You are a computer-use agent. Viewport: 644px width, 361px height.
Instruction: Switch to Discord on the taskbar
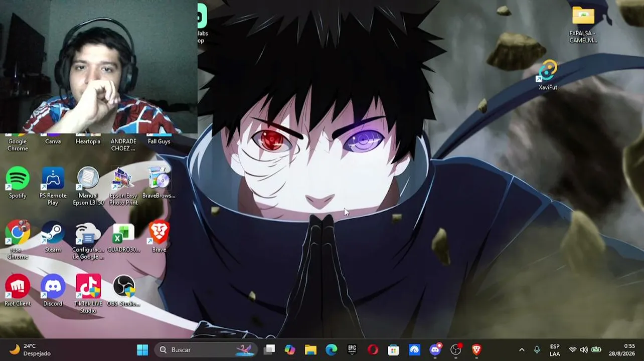(x=435, y=349)
